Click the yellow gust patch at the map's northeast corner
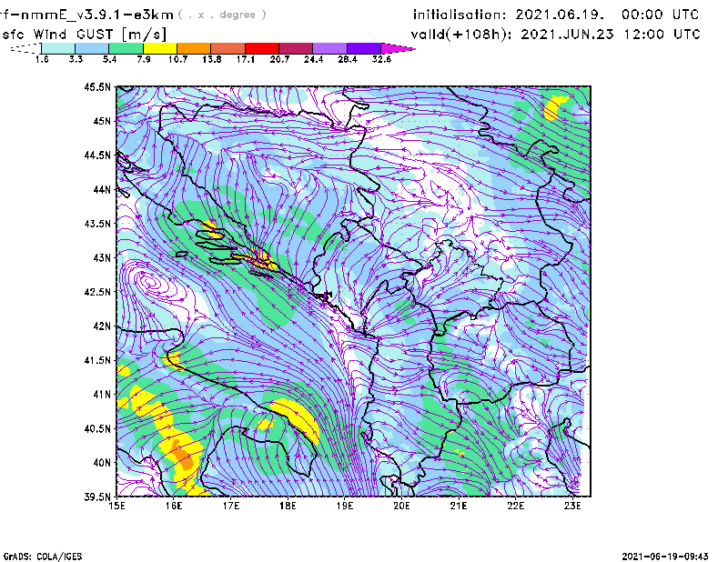The image size is (728, 562). [x=555, y=107]
